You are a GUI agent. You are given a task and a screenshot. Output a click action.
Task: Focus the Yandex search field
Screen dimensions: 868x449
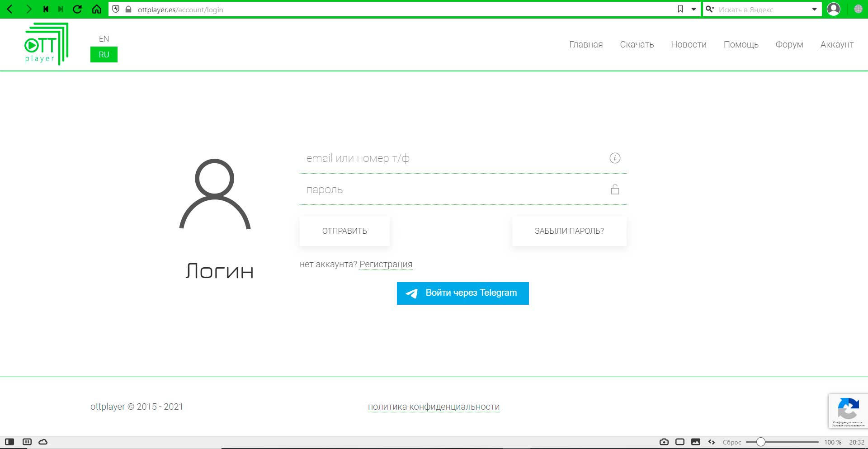[x=763, y=9]
